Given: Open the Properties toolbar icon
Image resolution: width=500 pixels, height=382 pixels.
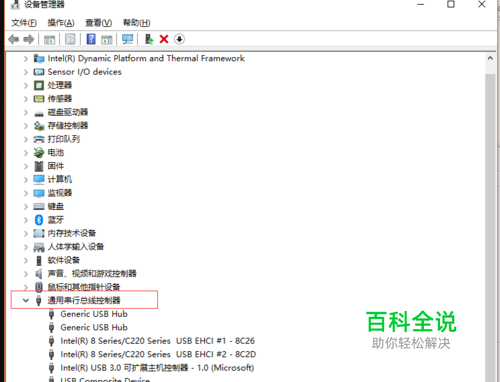Looking at the screenshot, I should (70, 39).
